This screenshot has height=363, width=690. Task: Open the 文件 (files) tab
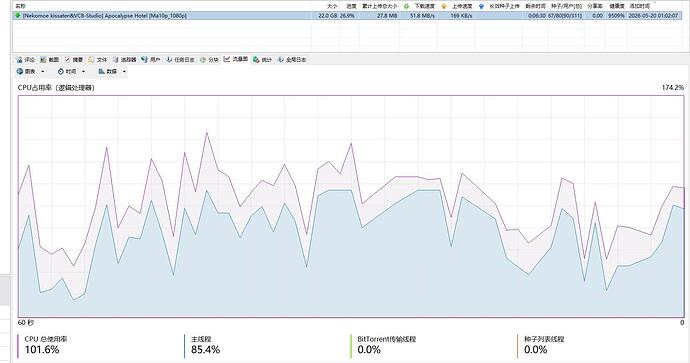coord(98,59)
